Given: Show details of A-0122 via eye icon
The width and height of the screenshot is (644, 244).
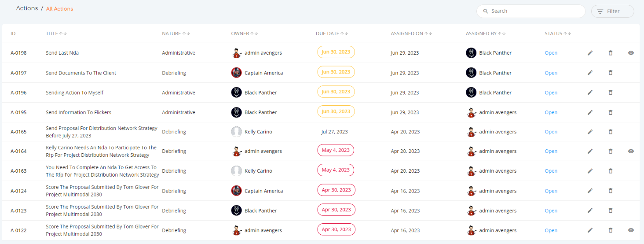Looking at the screenshot, I should [631, 230].
